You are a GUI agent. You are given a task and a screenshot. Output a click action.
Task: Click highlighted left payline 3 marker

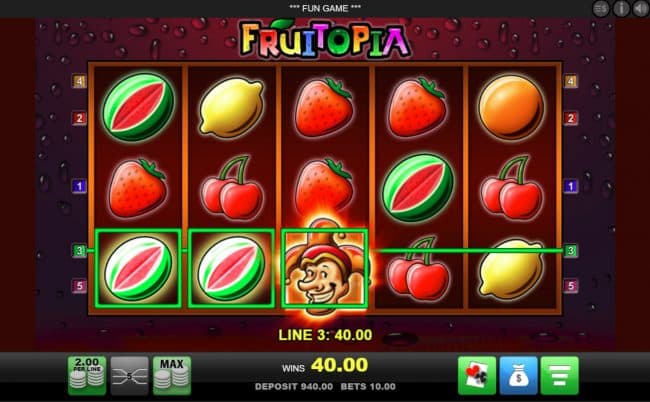point(79,250)
